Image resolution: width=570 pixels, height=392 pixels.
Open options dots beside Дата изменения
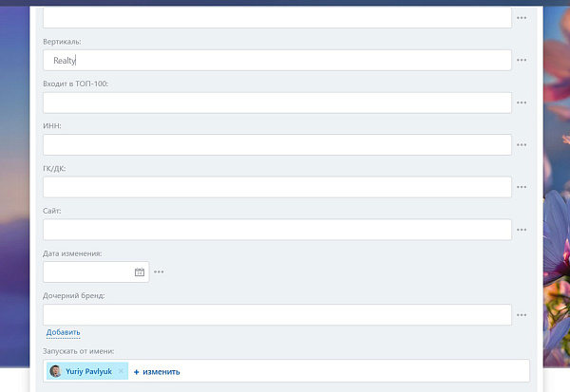click(159, 271)
